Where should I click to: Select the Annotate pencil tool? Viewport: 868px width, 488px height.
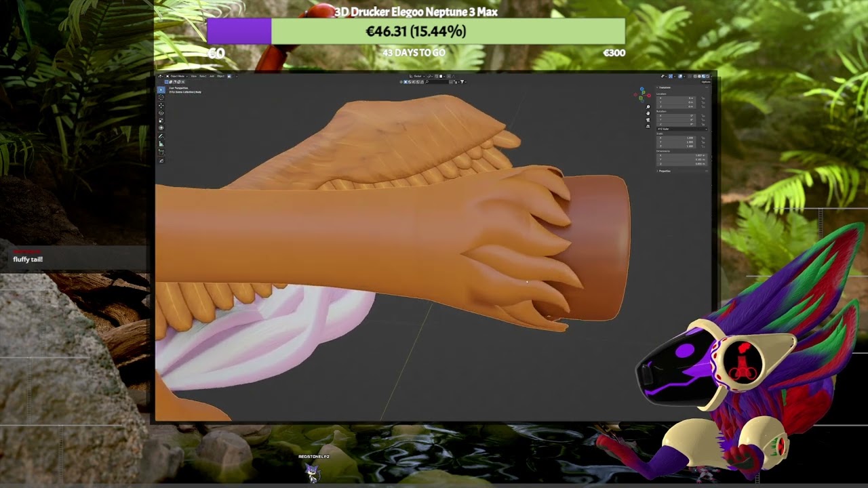click(x=161, y=136)
